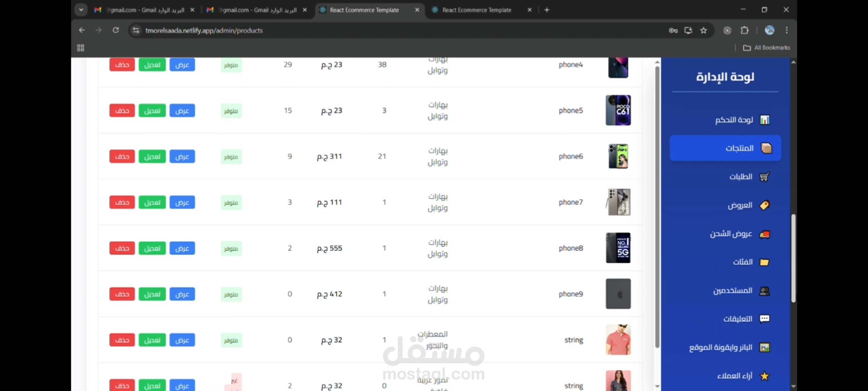Viewport: 868px width, 391px height.
Task: Click the product table vertical scrollbar
Action: 657,206
